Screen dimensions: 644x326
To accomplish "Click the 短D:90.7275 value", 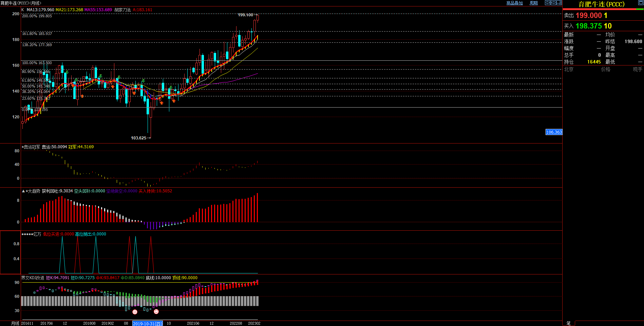I will [x=83, y=278].
